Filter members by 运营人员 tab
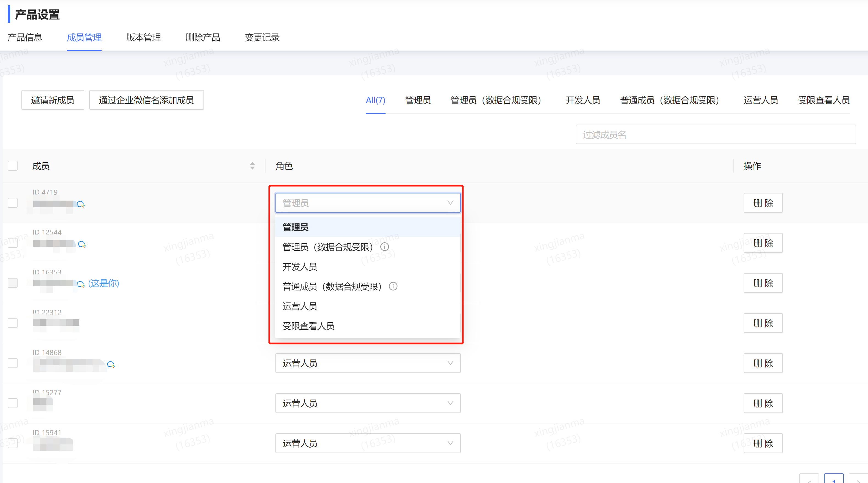Image resolution: width=868 pixels, height=483 pixels. pyautogui.click(x=761, y=100)
